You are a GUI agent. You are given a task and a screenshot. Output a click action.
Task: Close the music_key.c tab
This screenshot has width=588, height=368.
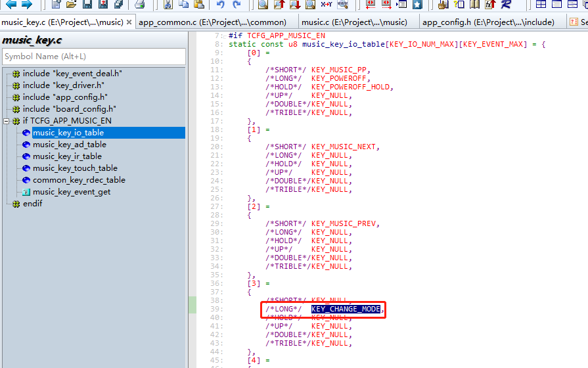[129, 22]
